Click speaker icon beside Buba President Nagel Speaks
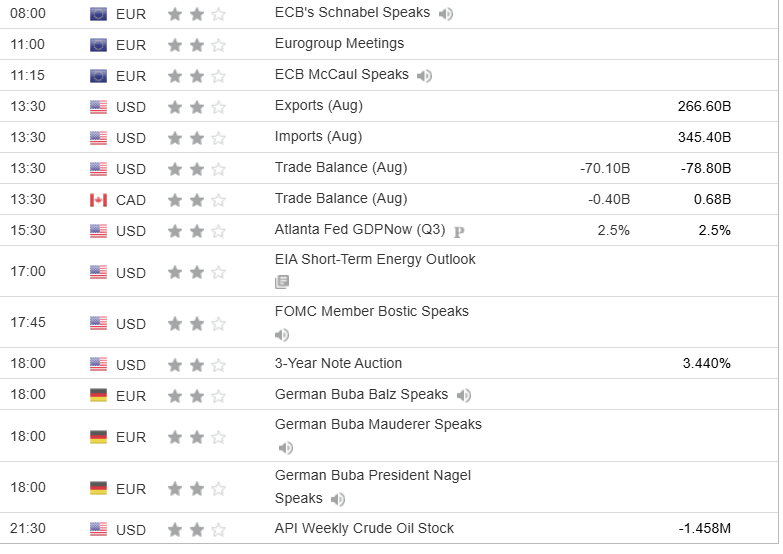 click(x=338, y=499)
